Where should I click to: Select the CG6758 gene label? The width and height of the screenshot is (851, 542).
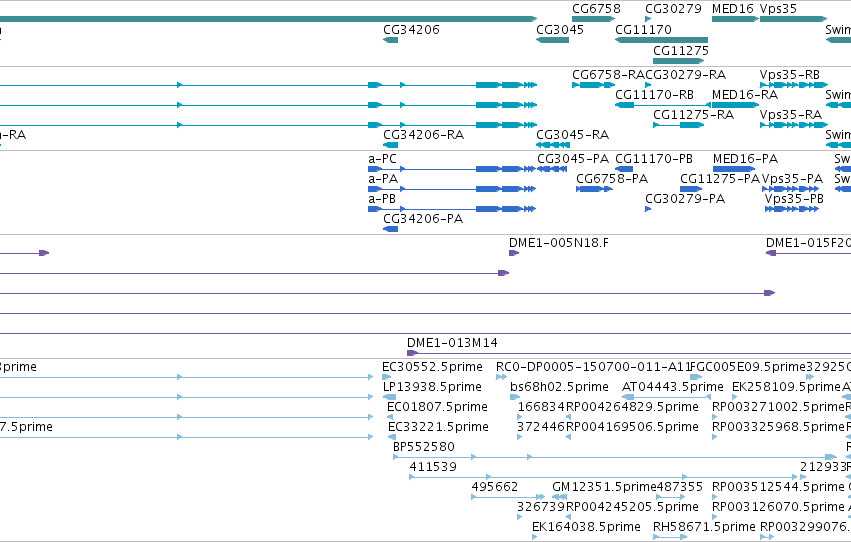coord(596,9)
